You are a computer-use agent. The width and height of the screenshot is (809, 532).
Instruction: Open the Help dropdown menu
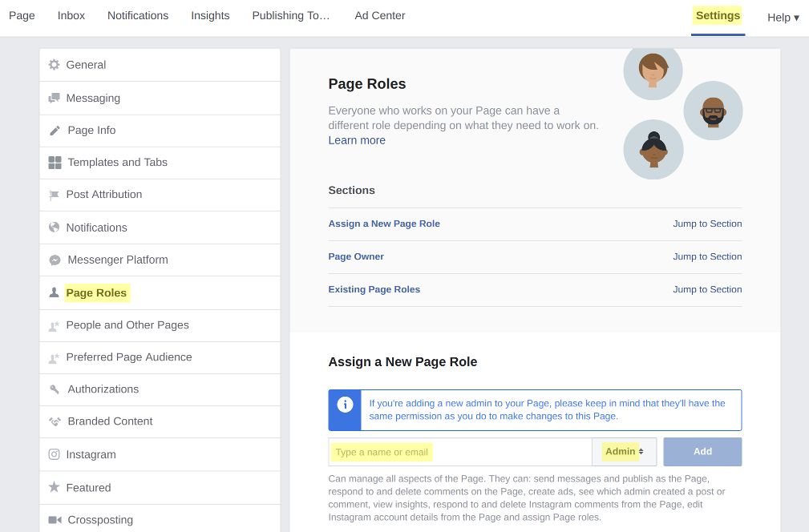click(x=783, y=18)
